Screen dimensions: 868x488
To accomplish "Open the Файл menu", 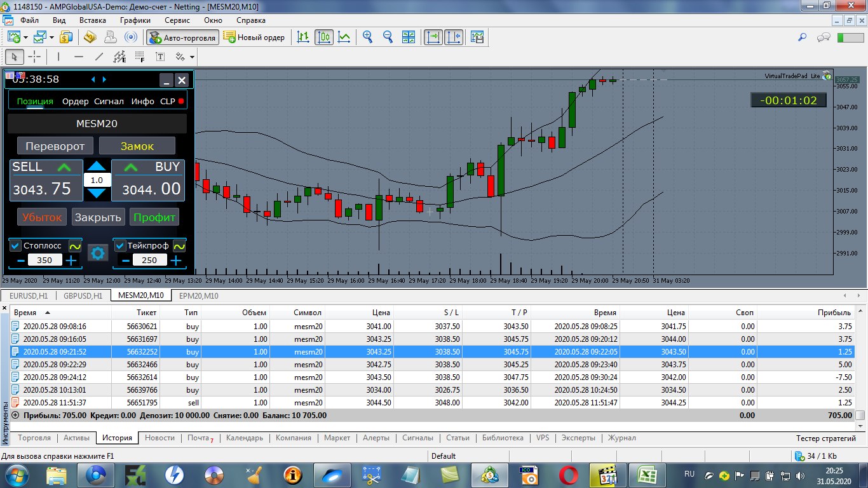I will point(29,20).
